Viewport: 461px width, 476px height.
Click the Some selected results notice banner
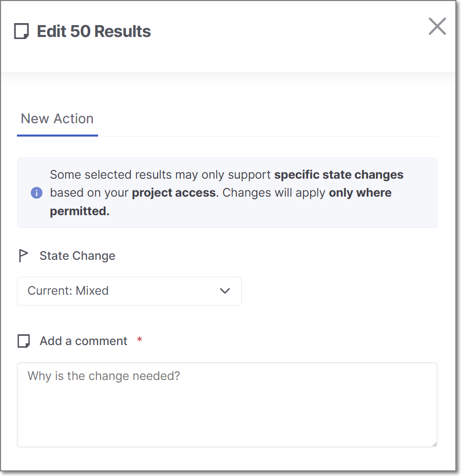(x=226, y=193)
